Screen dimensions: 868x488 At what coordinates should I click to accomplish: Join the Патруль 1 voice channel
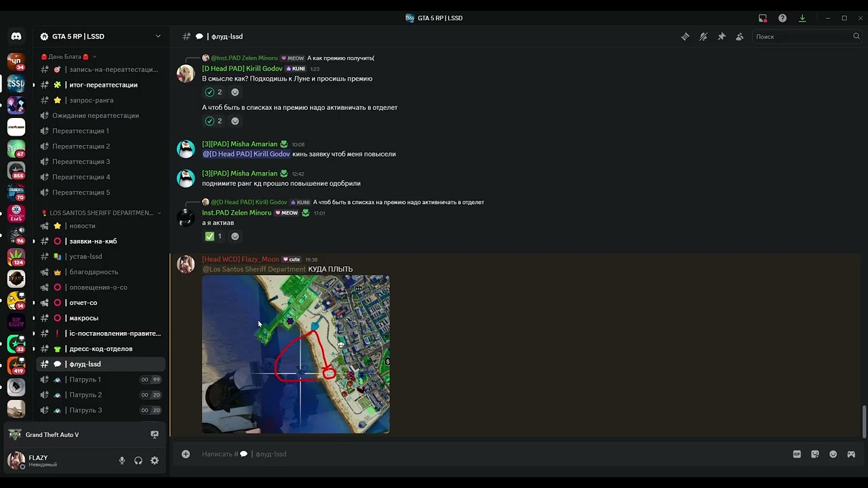101,380
